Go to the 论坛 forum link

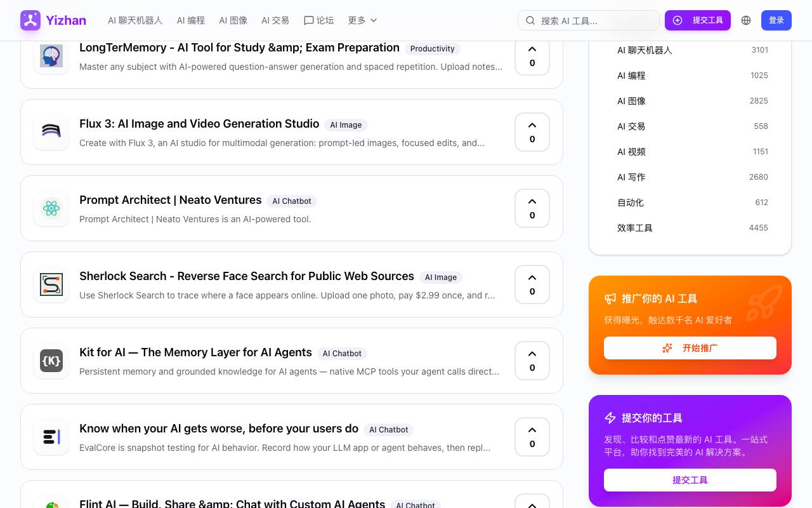pyautogui.click(x=318, y=20)
